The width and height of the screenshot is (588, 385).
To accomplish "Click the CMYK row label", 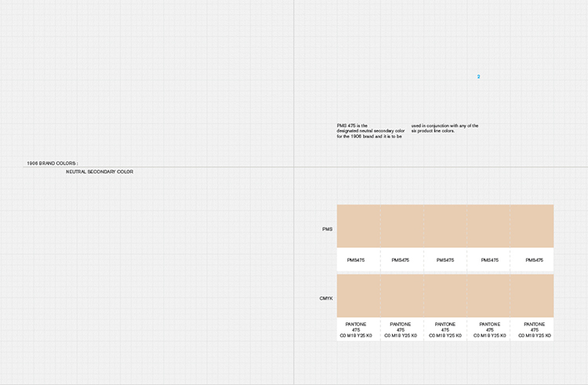I will pyautogui.click(x=326, y=299).
